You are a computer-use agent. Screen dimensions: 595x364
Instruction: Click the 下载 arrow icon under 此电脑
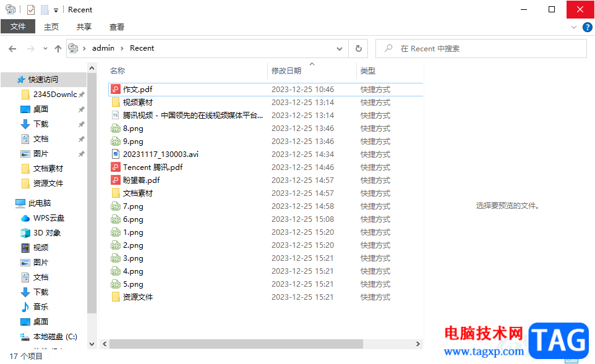[x=25, y=292]
